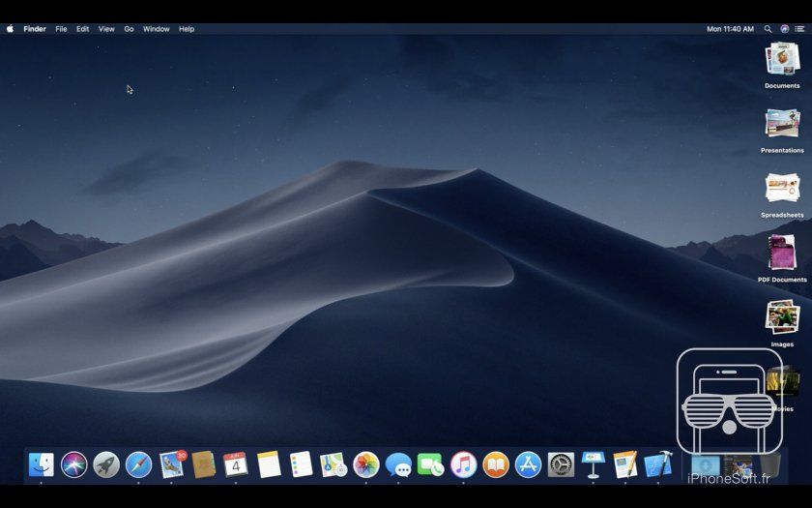Open the Apple menu
Viewport: 812px width, 508px height.
[11, 29]
